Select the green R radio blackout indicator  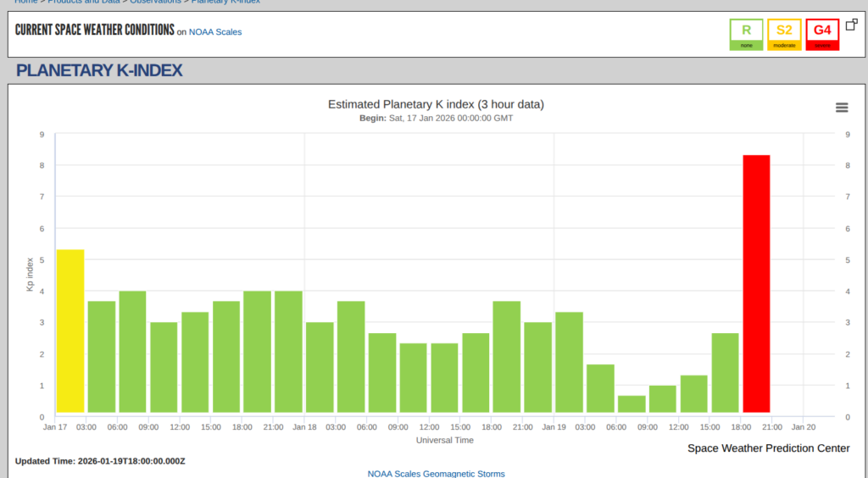(746, 34)
